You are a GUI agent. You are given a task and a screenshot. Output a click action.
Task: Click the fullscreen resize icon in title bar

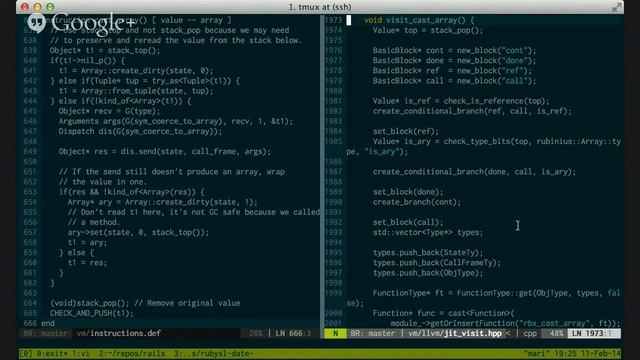(616, 7)
